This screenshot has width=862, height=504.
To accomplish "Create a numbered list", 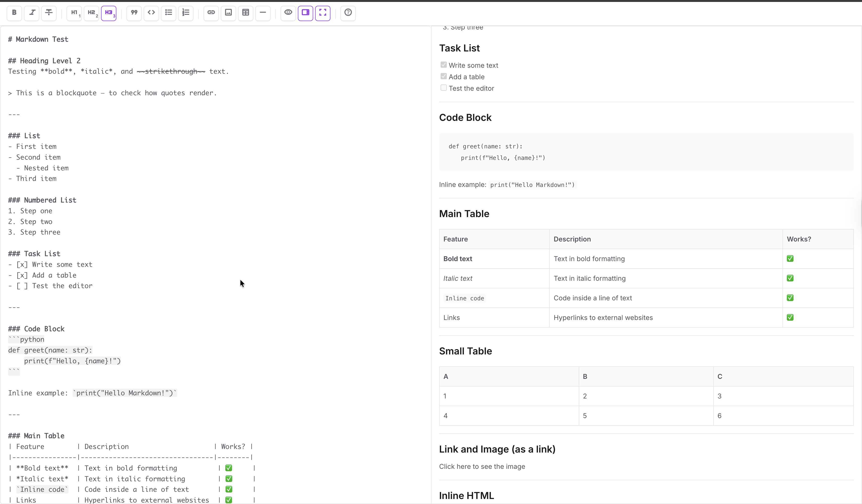I will (x=186, y=13).
